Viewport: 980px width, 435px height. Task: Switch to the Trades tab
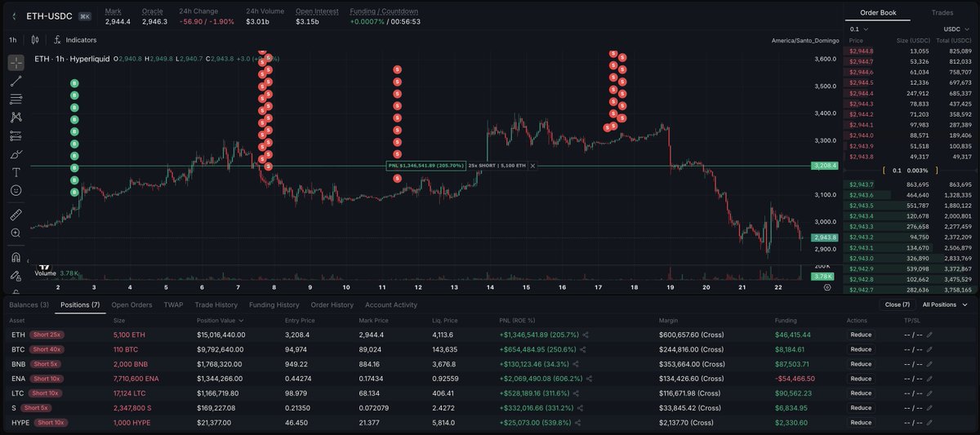coord(942,12)
